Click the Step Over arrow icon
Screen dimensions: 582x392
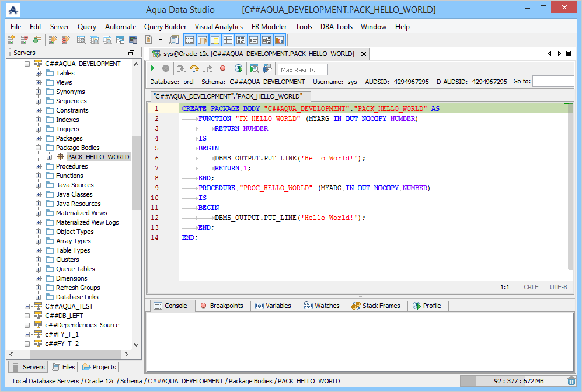[194, 69]
